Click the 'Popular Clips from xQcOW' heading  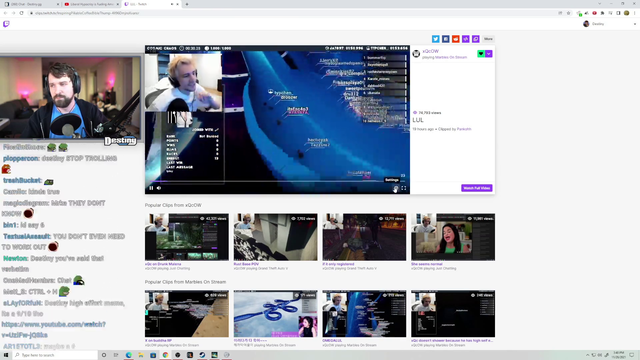(173, 205)
